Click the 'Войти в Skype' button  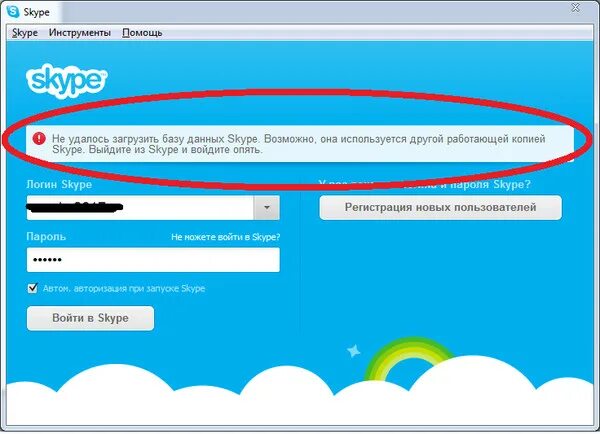pyautogui.click(x=90, y=318)
